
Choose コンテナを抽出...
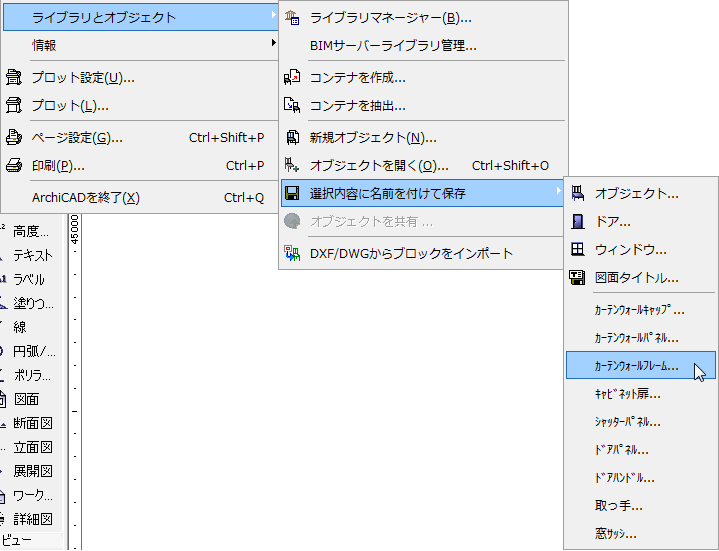422,105
